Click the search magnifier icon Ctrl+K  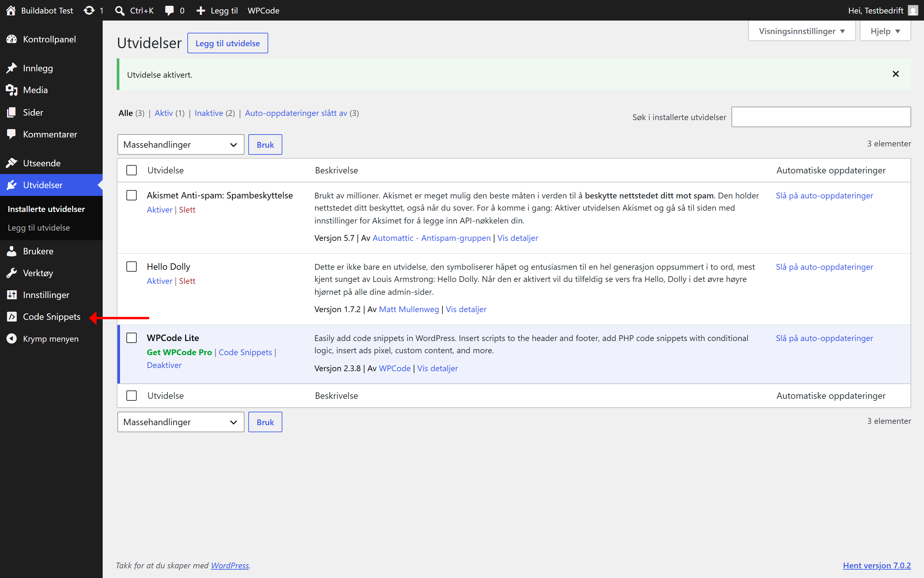point(120,10)
